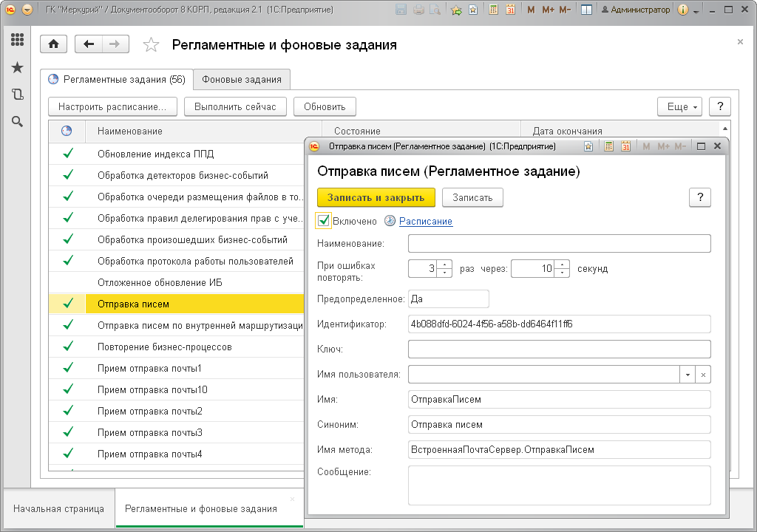Decrease seconds interval spinner
Viewport: 757px width, 532px height.
pos(562,273)
